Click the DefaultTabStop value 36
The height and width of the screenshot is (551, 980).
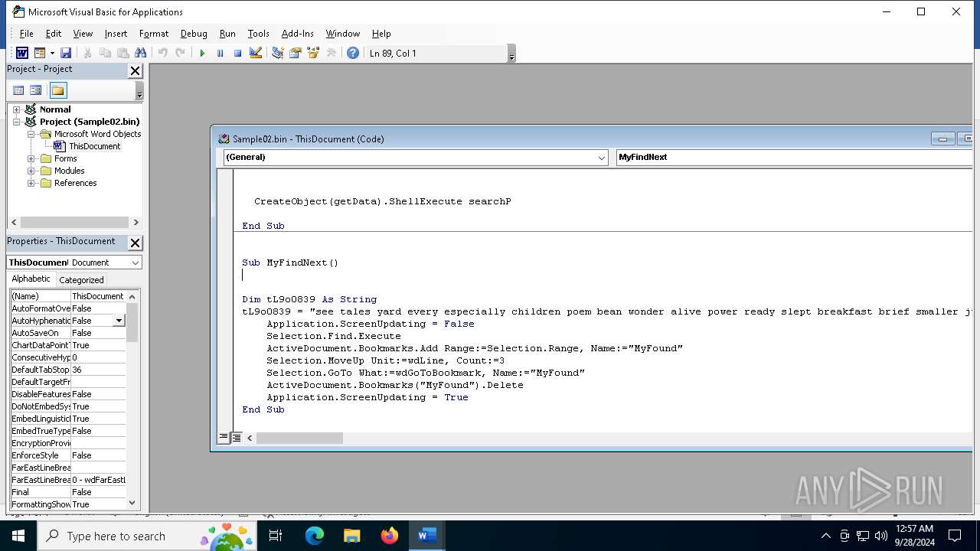tap(98, 370)
